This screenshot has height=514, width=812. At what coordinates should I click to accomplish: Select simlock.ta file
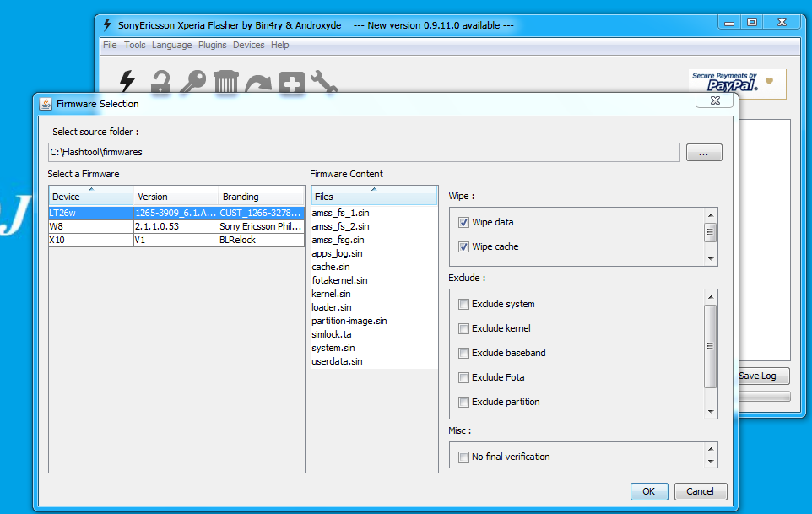point(375,334)
